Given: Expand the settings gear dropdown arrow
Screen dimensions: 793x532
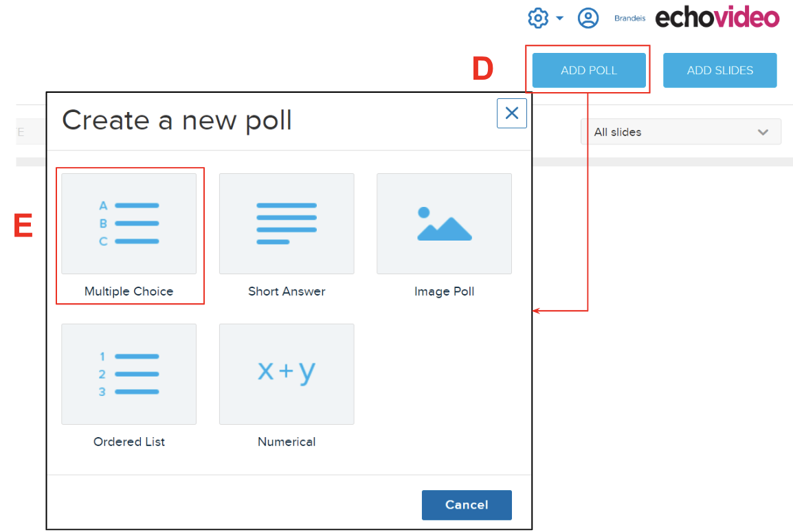Looking at the screenshot, I should (x=559, y=18).
